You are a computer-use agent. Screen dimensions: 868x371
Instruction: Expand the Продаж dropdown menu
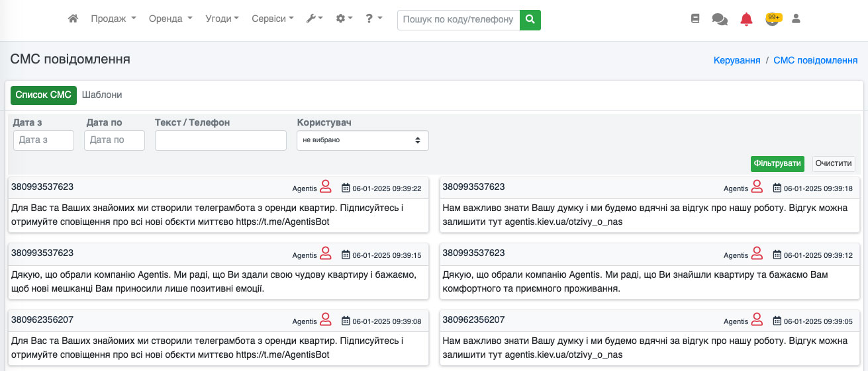pos(113,19)
